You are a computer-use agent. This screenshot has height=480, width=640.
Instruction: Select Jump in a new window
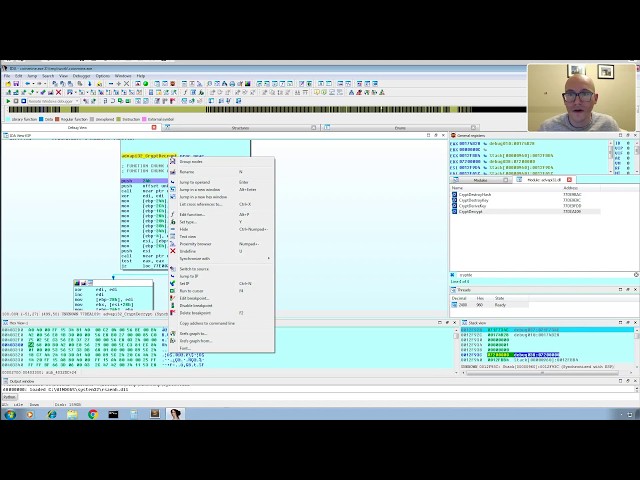point(221,189)
